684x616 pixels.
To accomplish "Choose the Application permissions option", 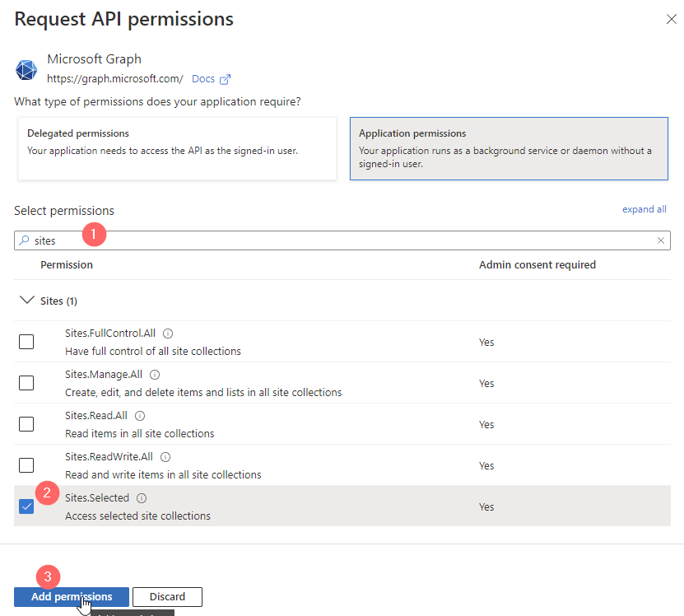I will [x=508, y=147].
